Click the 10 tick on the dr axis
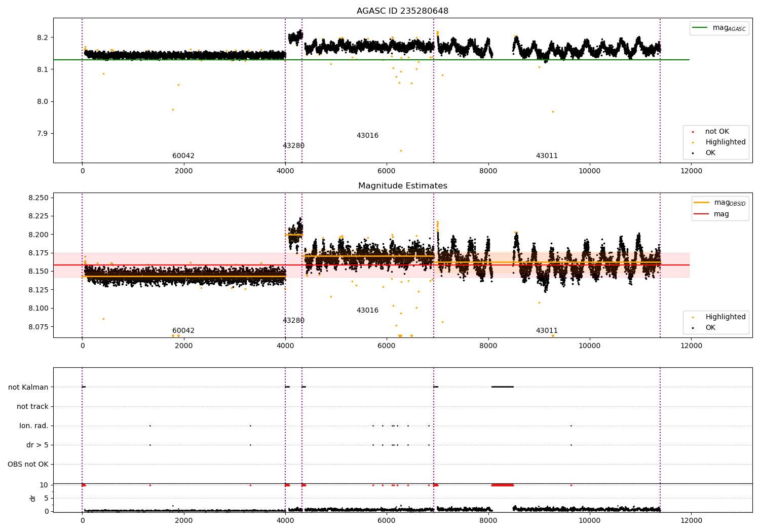The height and width of the screenshot is (532, 760). click(x=44, y=485)
